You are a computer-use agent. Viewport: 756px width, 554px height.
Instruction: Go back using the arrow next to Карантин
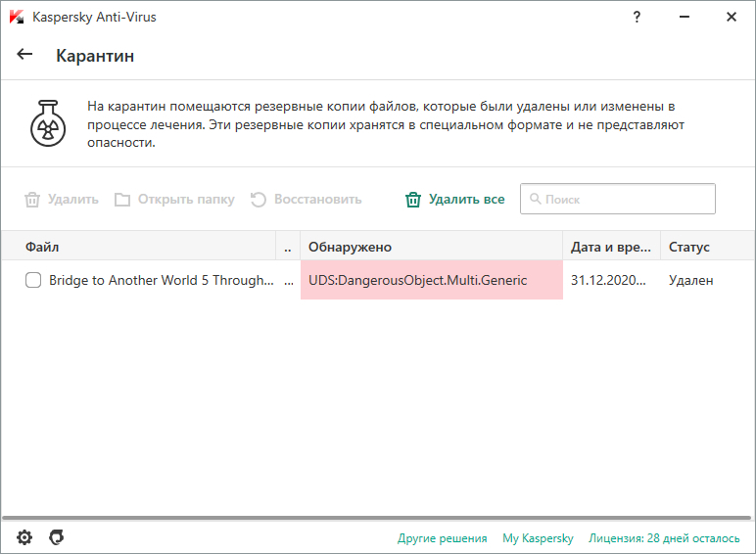24,55
